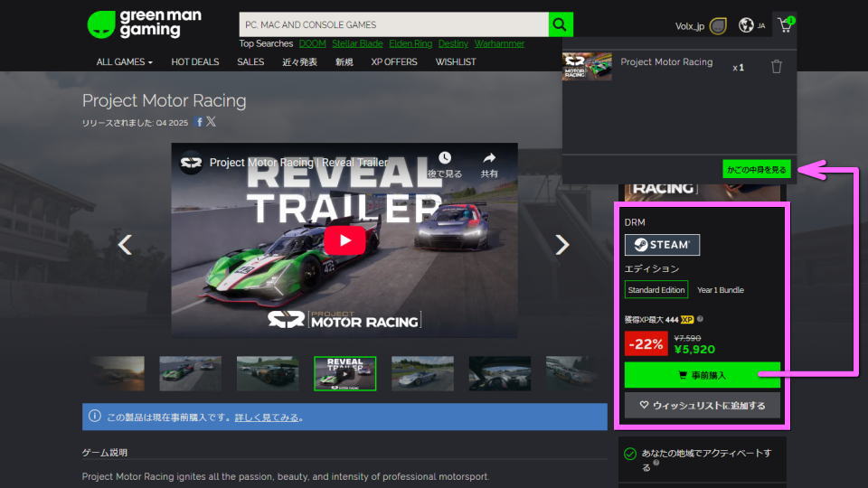Expand the ALL GAMES dropdown menu
This screenshot has width=868, height=488.
click(124, 62)
